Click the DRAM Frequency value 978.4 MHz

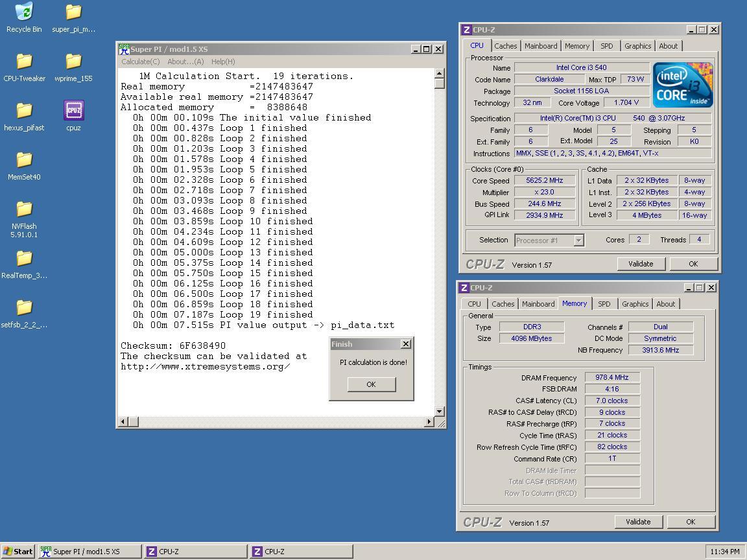pos(611,377)
